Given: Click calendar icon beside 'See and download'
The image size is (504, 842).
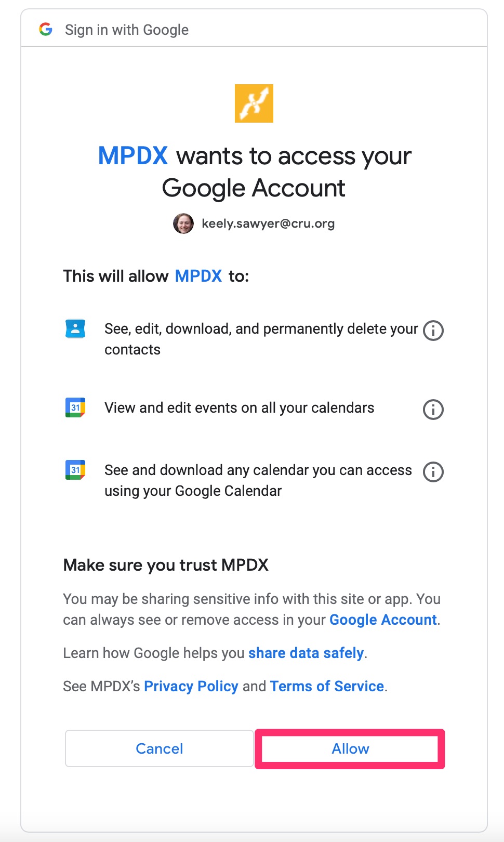Looking at the screenshot, I should [x=75, y=470].
